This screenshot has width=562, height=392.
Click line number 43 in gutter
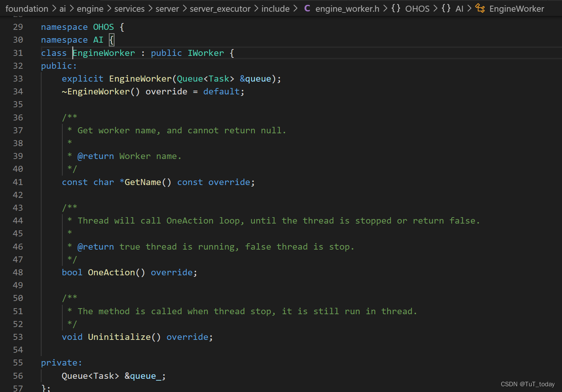[x=18, y=208]
